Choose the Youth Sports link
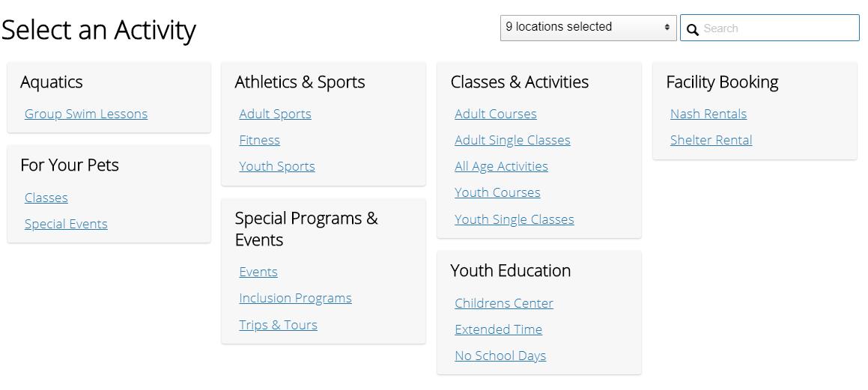Screen dimensions: 868x390 click(277, 166)
